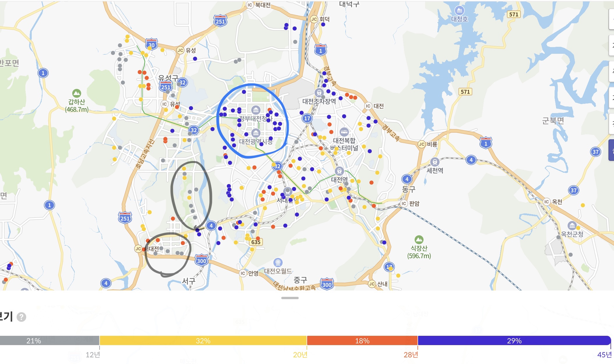Click the 정부대전청사 government building icon

click(256, 110)
